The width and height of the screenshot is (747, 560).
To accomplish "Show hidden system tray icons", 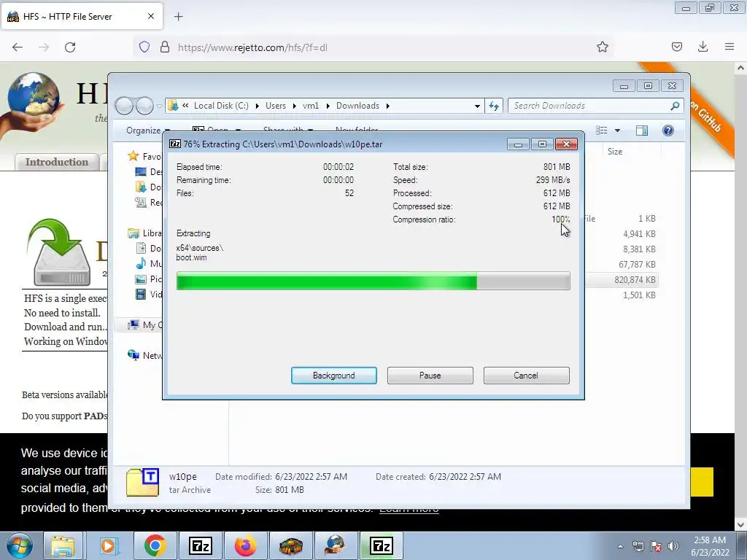I will click(x=620, y=546).
